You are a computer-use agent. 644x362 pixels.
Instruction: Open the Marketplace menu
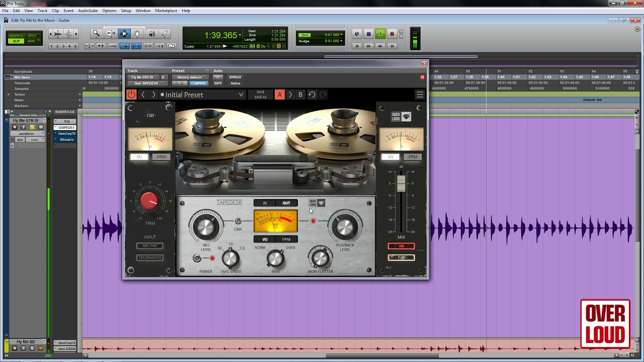(166, 11)
